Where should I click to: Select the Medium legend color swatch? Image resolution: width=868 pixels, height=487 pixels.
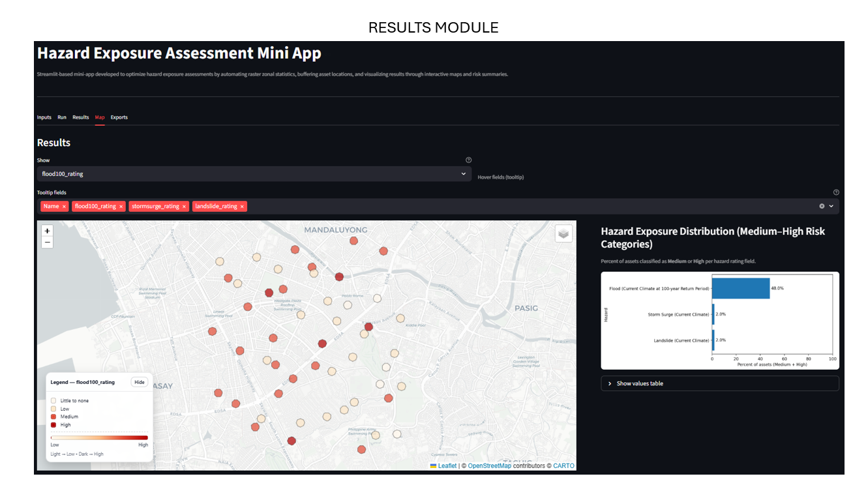(x=53, y=417)
